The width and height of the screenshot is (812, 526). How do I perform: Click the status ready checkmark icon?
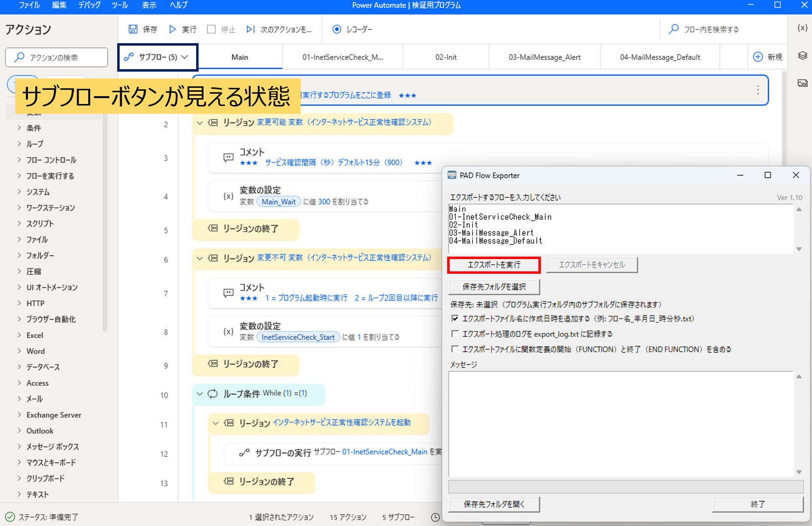click(10, 517)
